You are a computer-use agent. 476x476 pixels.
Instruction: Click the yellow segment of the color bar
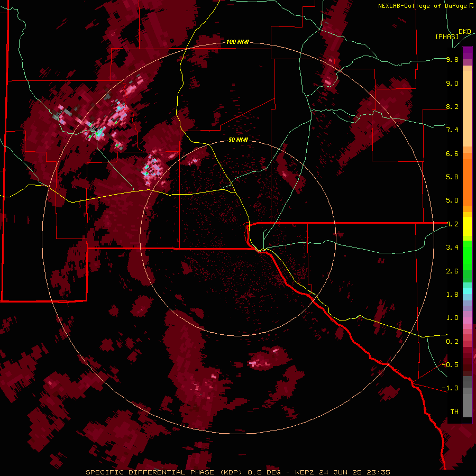467,226
